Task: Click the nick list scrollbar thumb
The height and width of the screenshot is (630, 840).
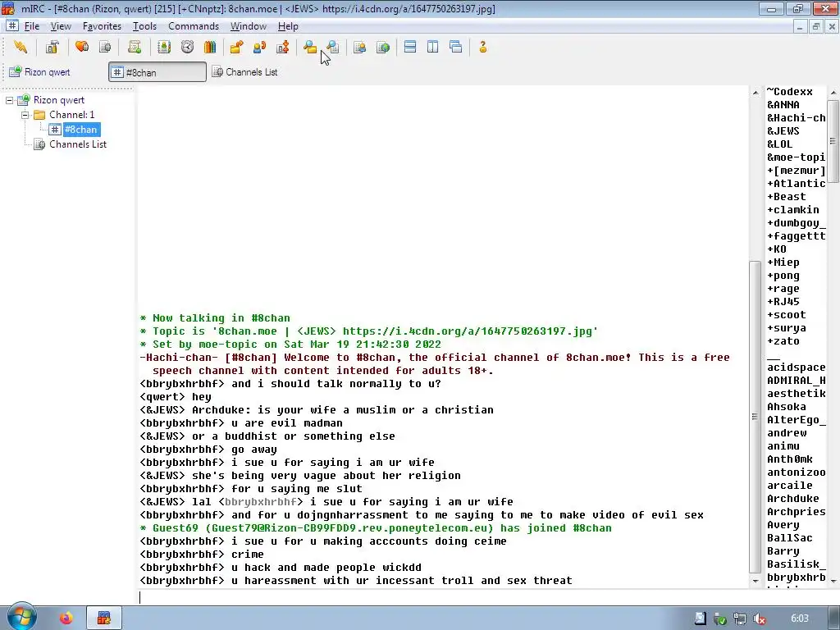Action: coord(833,141)
